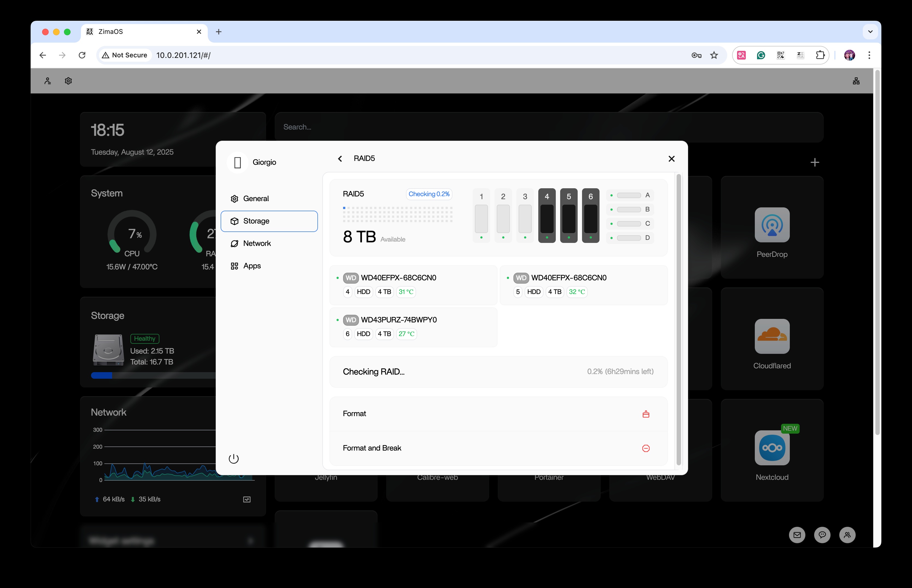Close the settings dialog
Screen dimensions: 912x588
pyautogui.click(x=671, y=158)
